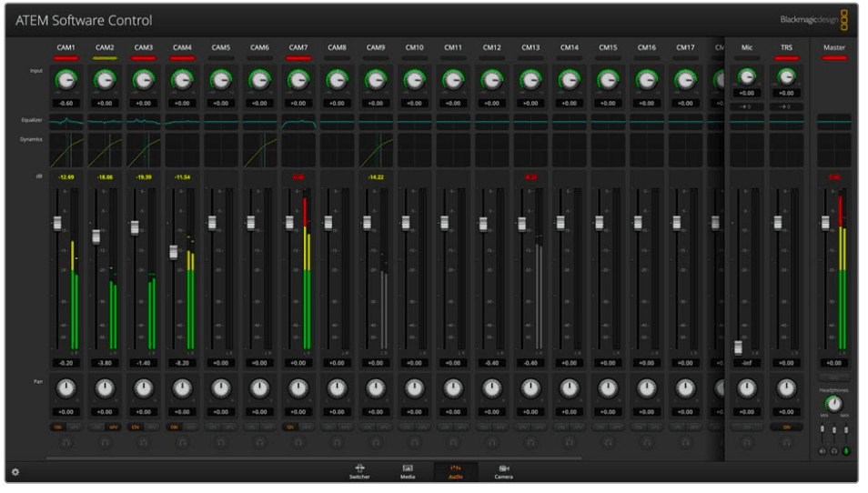This screenshot has height=493, width=868.
Task: Click the horizontal channel scrollbar
Action: 313,458
